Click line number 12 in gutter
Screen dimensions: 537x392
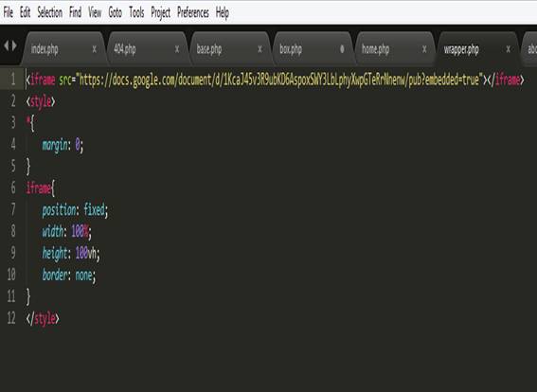click(x=11, y=318)
